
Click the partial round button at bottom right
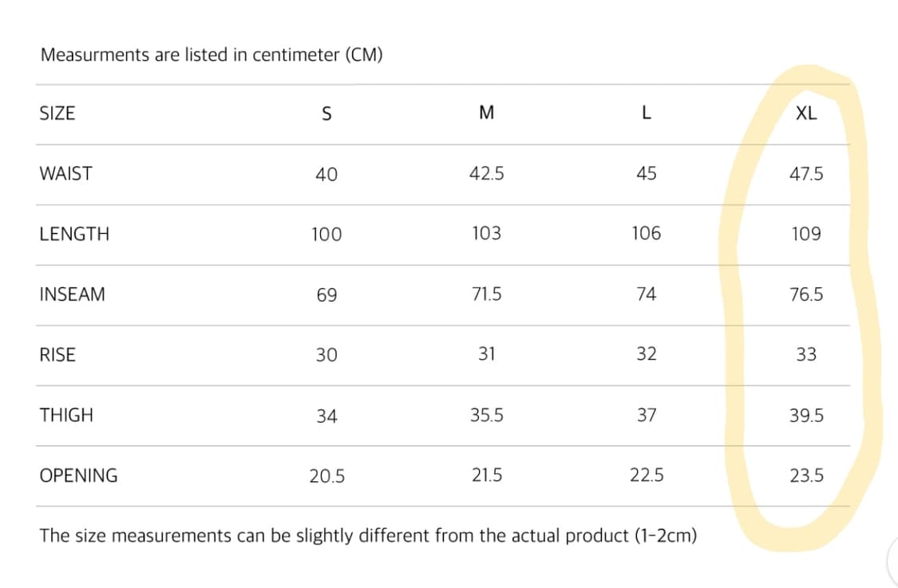[892, 562]
